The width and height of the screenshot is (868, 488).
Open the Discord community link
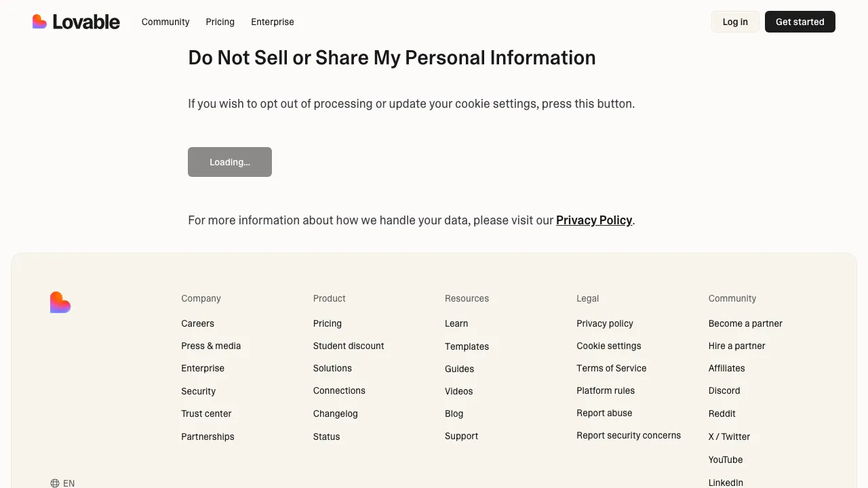pos(724,390)
